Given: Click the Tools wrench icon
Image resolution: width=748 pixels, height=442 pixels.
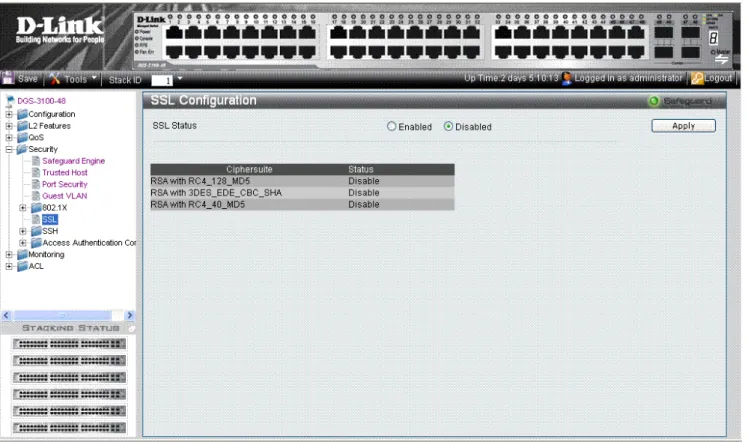Looking at the screenshot, I should pyautogui.click(x=55, y=79).
